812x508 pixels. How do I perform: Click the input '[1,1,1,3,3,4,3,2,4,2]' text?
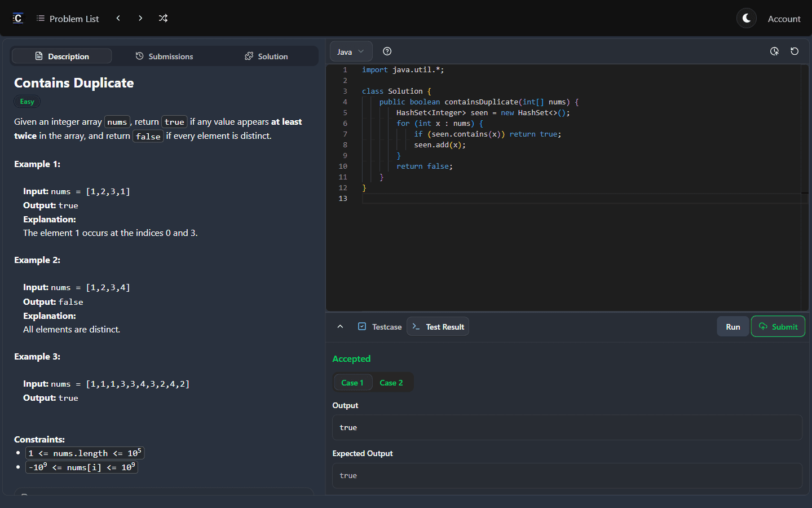[138, 384]
